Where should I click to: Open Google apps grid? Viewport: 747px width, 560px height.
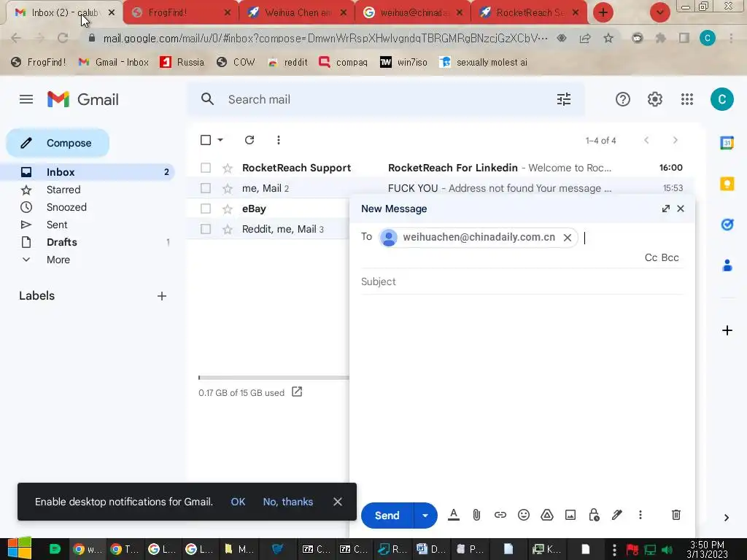(686, 99)
